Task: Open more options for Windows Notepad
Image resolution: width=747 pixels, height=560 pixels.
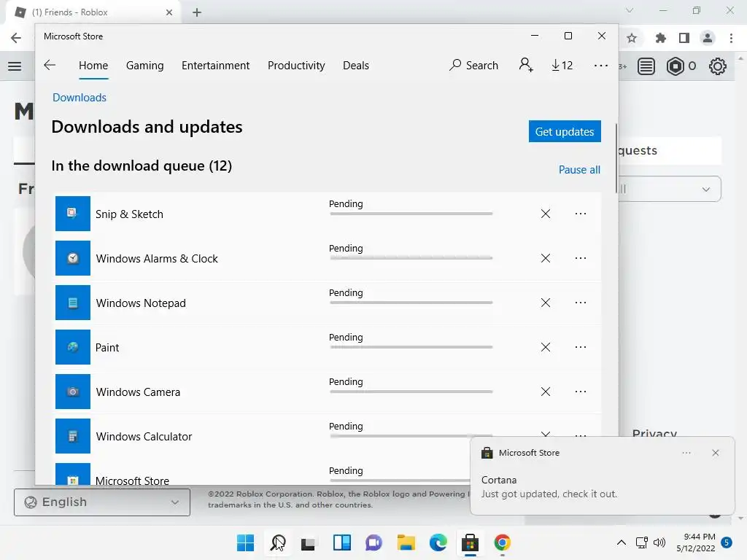Action: [580, 303]
